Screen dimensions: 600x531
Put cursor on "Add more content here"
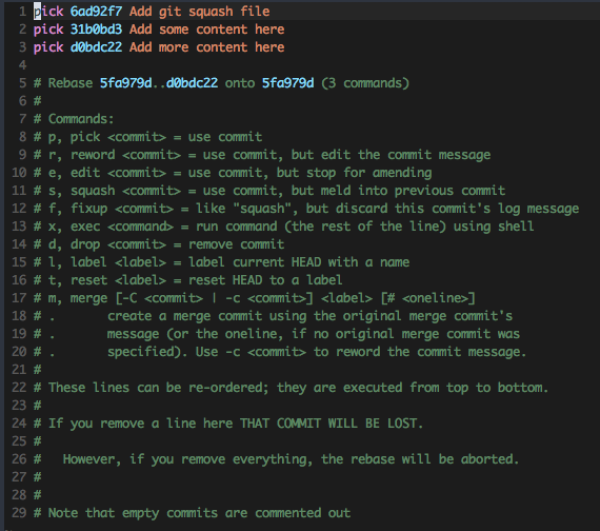tap(207, 46)
